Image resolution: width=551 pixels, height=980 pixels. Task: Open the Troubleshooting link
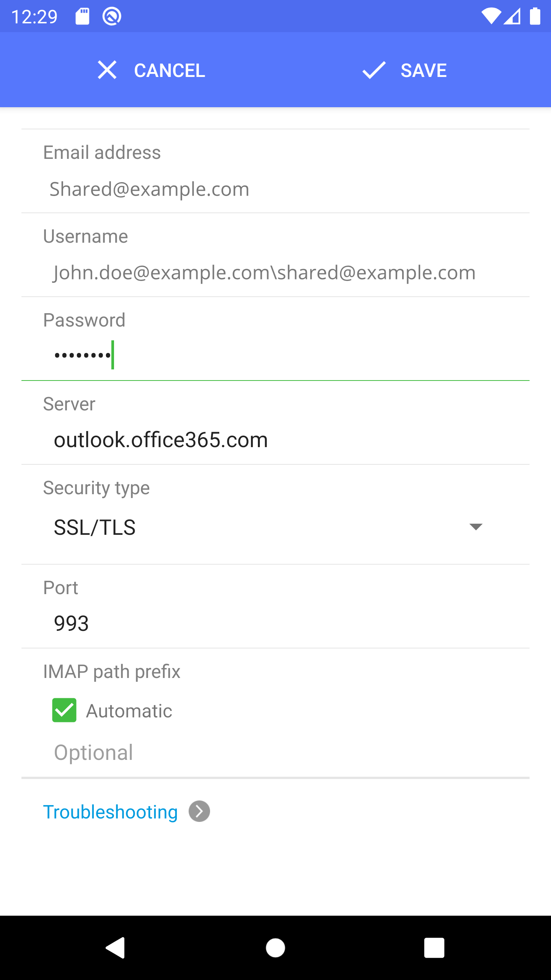point(110,811)
